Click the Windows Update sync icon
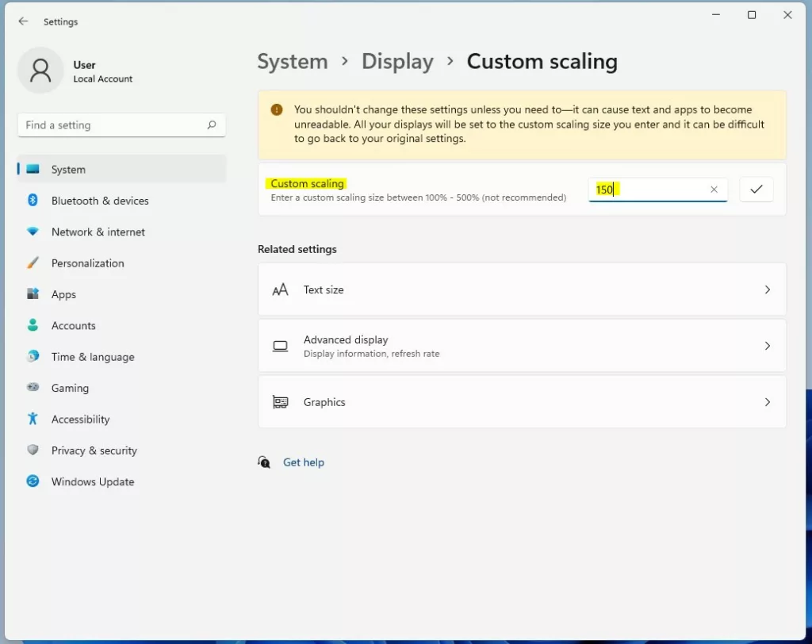 [33, 481]
